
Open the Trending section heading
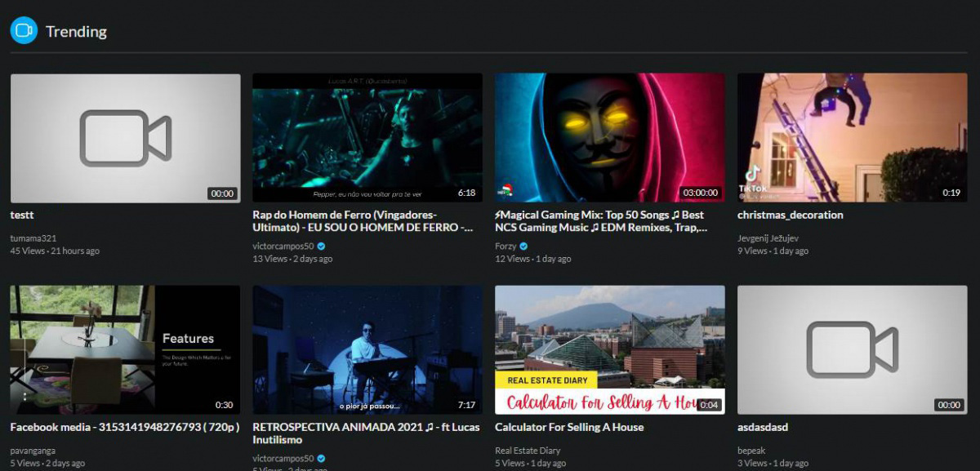(x=76, y=32)
